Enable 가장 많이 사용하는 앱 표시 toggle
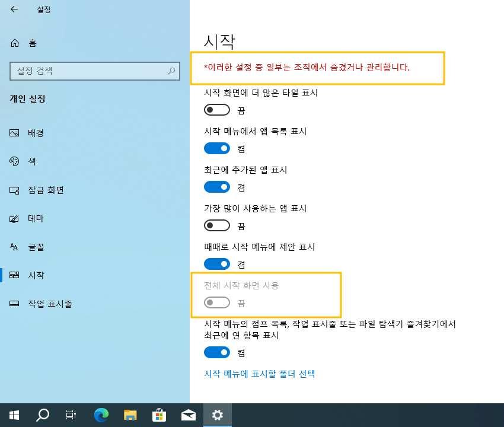The height and width of the screenshot is (427, 504). click(x=217, y=226)
